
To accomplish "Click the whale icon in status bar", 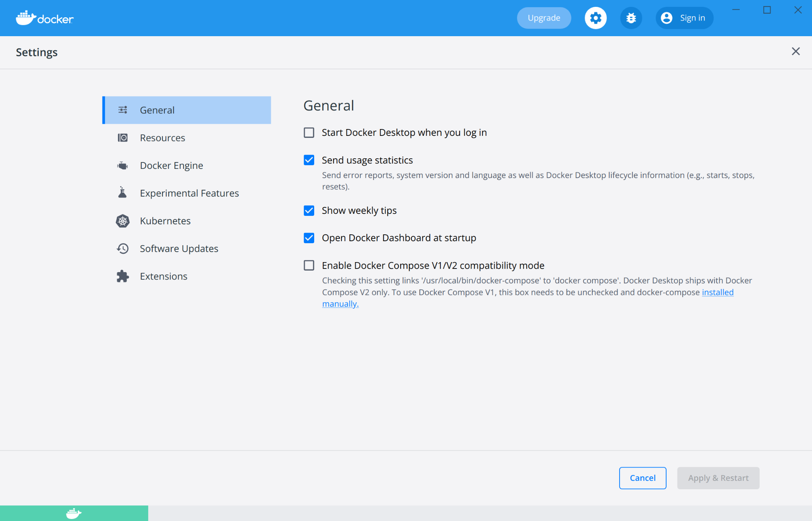I will [x=74, y=513].
